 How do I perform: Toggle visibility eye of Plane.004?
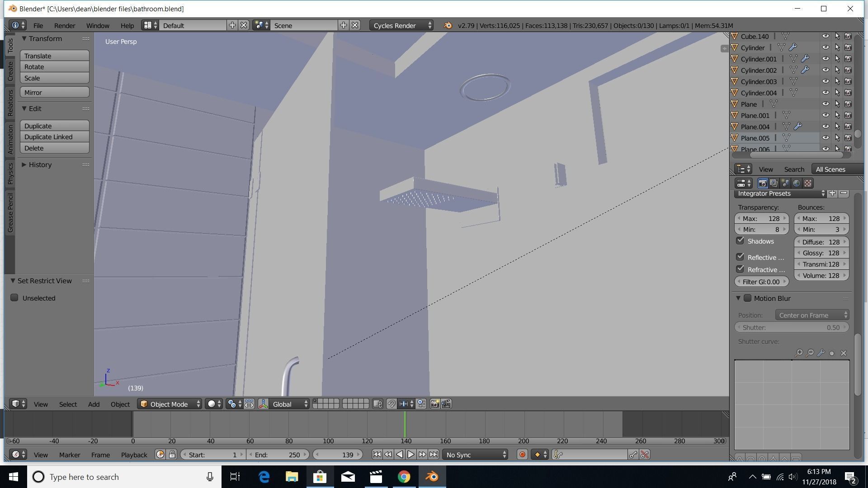826,127
